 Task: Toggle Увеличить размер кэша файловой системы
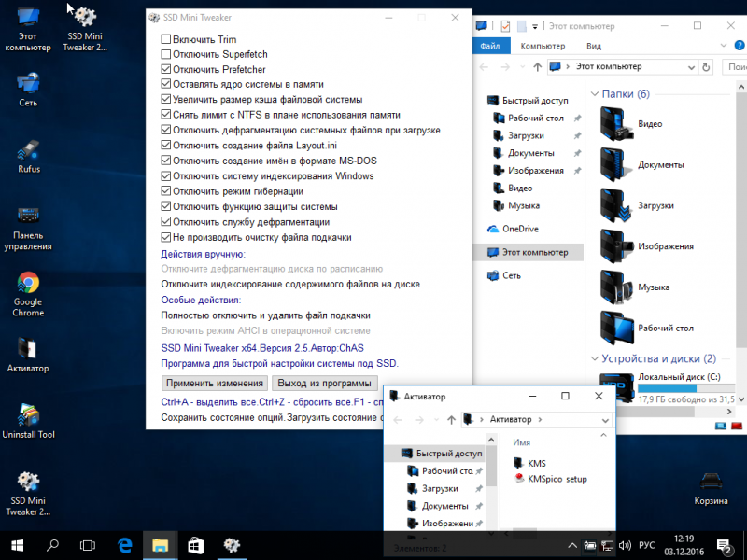coord(166,99)
